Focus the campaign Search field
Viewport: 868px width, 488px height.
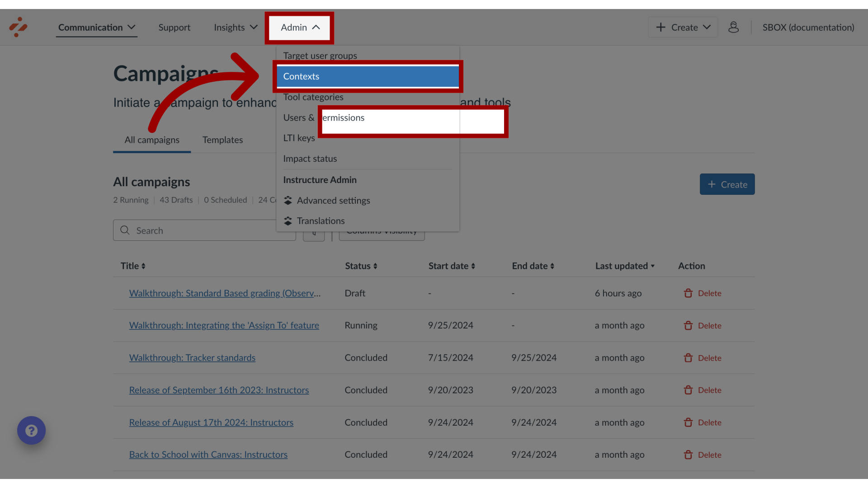[x=204, y=230]
